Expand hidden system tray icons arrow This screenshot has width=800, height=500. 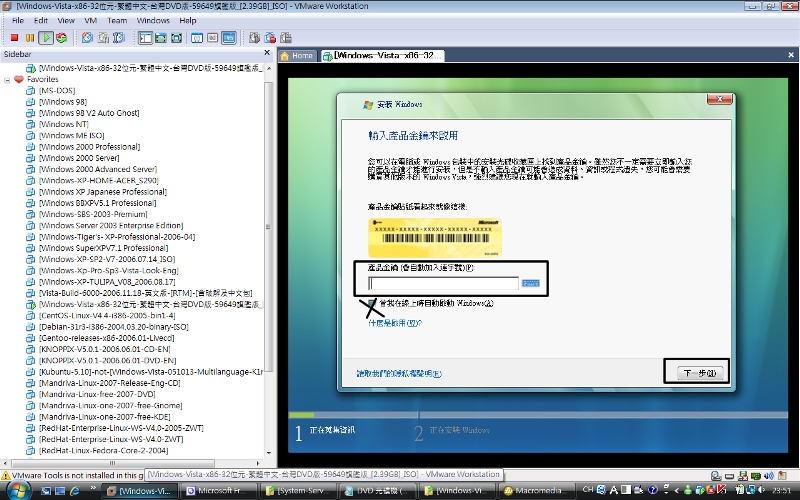click(x=677, y=490)
